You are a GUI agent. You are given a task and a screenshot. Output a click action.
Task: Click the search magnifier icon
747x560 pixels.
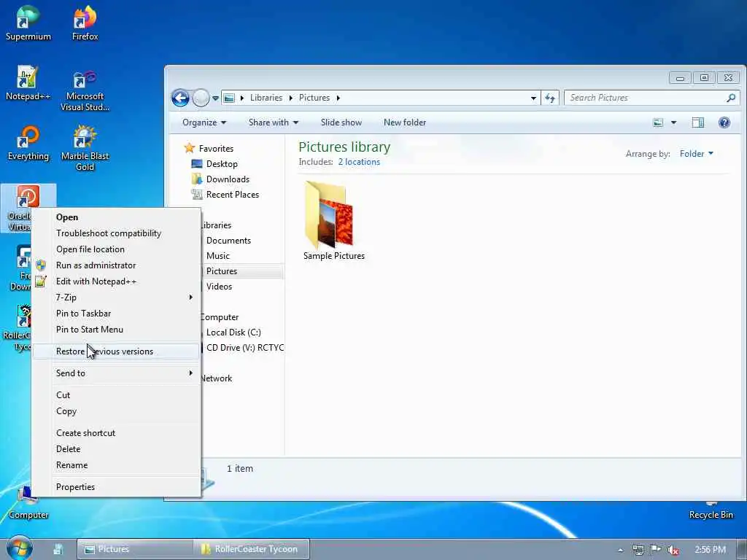tap(731, 98)
